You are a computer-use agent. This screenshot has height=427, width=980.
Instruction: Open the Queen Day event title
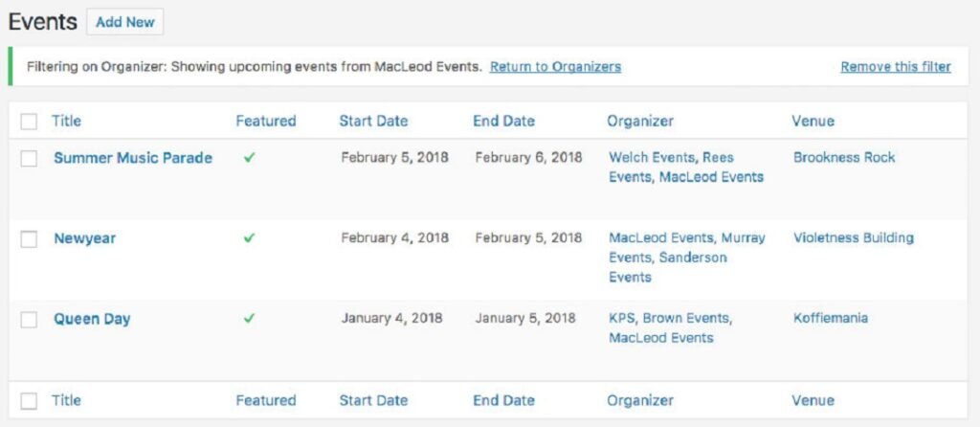coord(92,319)
